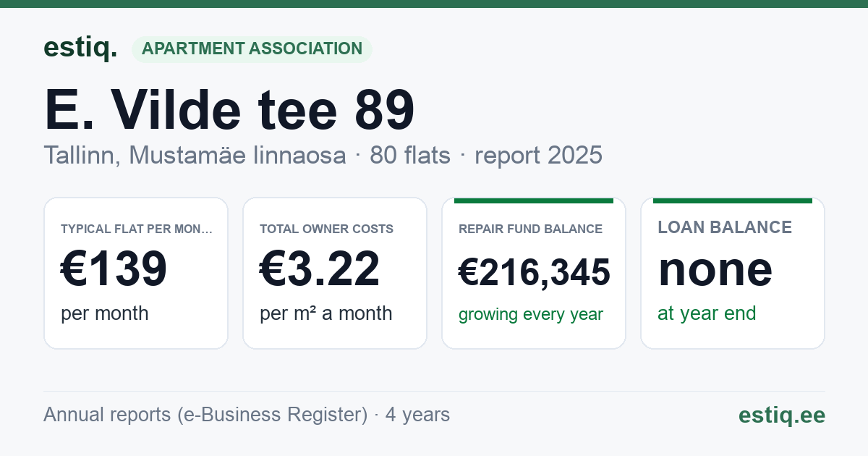The image size is (868, 456).
Task: Click 'TYPICAL FLAT PER MON…' label
Action: click(137, 229)
